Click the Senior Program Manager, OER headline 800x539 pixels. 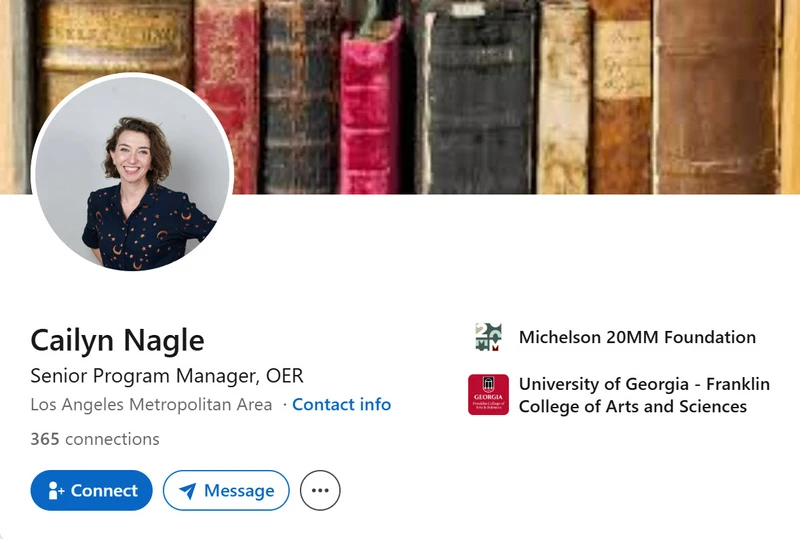pyautogui.click(x=167, y=376)
